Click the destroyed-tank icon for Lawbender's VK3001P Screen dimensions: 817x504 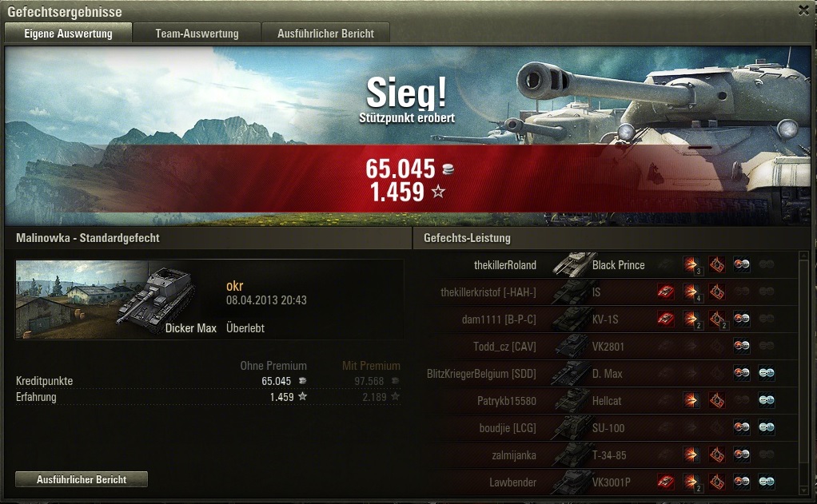(x=665, y=482)
